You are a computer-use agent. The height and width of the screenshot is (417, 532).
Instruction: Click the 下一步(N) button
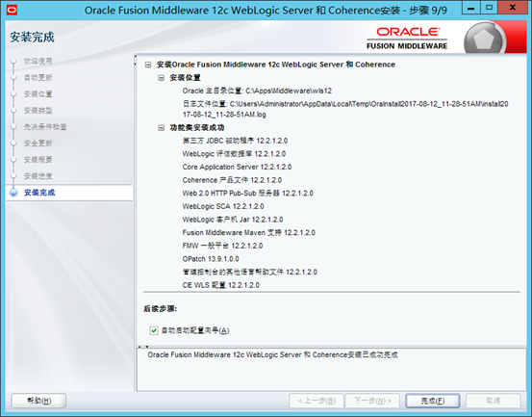point(372,401)
